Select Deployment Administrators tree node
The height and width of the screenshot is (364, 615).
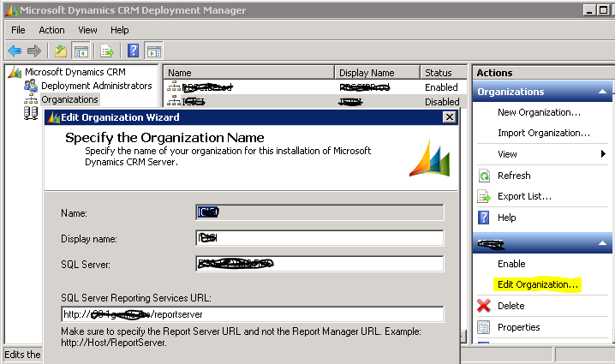coord(96,86)
